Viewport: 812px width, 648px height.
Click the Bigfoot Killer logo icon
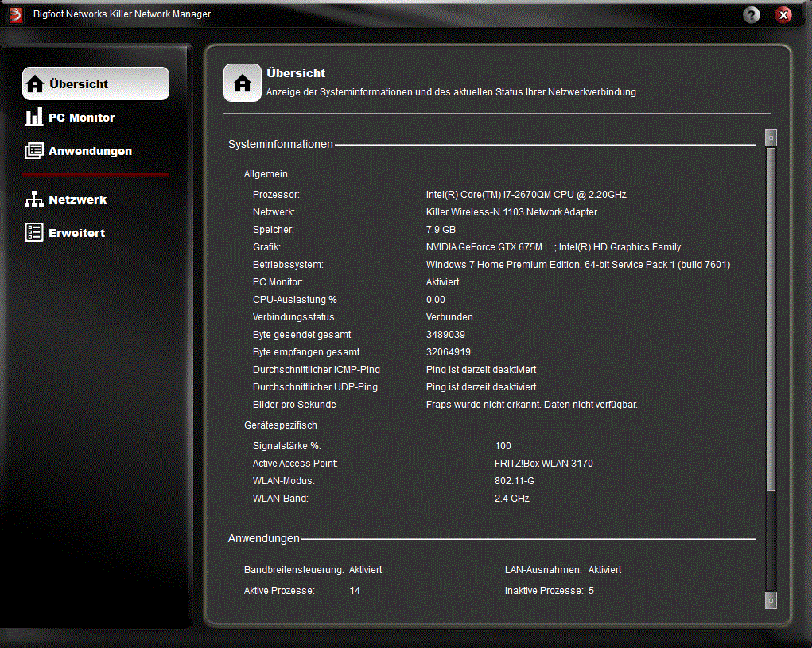(16, 15)
